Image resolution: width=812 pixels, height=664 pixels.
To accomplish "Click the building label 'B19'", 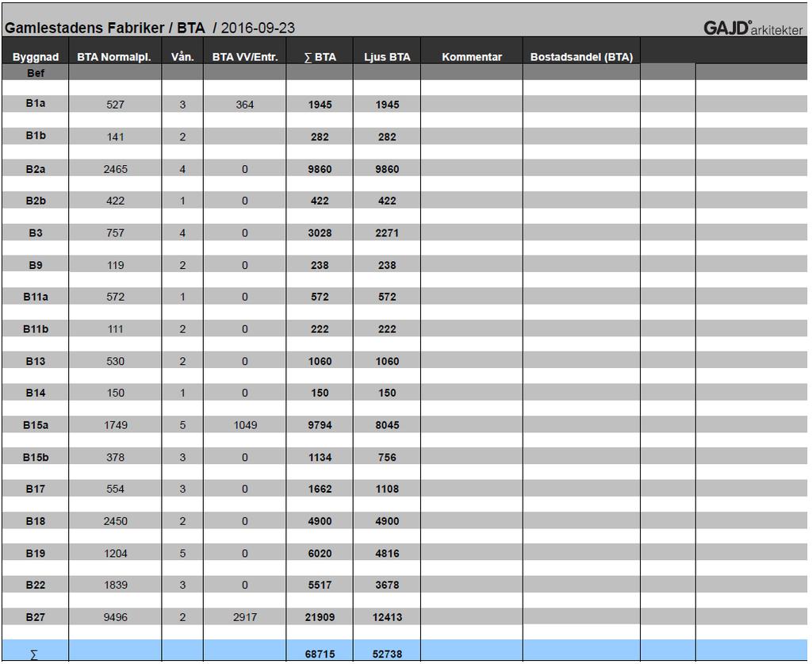I will [x=36, y=553].
